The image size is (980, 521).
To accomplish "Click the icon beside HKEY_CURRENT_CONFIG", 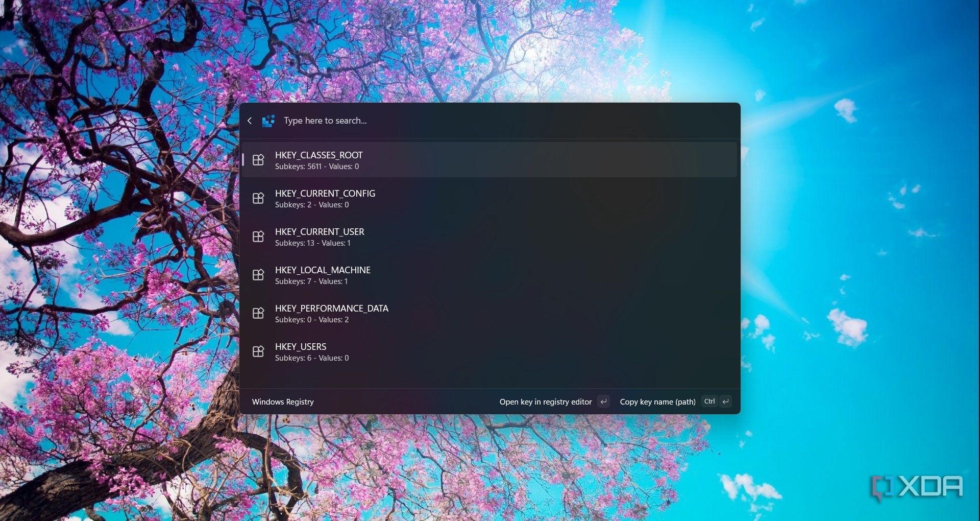I will pos(258,198).
